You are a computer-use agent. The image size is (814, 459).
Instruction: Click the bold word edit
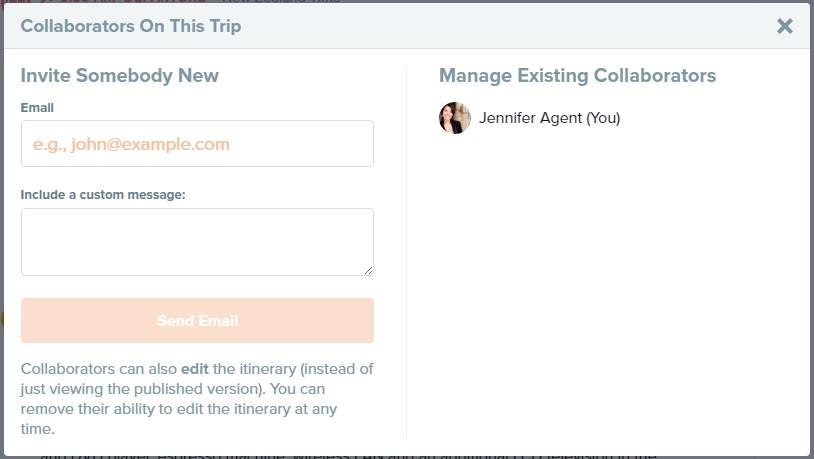[195, 368]
